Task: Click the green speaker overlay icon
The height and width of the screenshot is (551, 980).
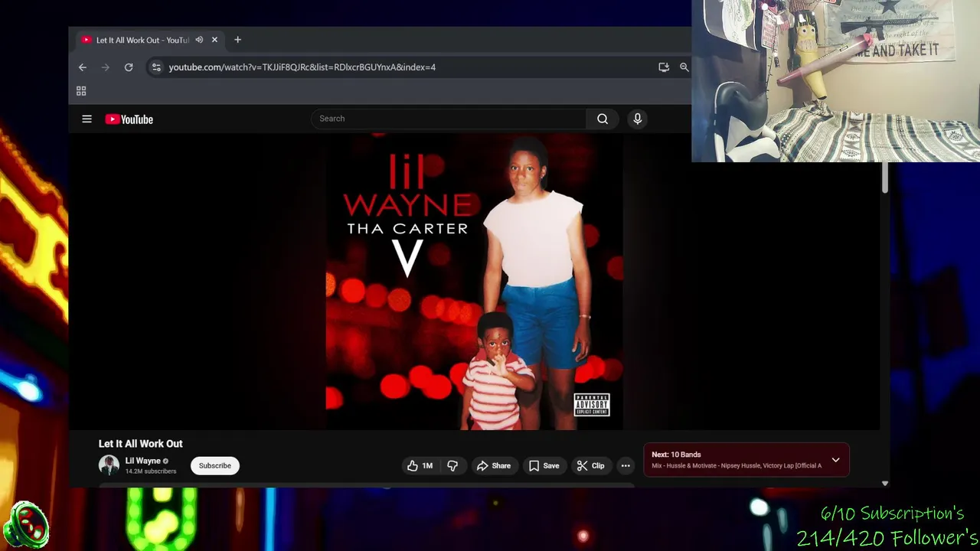Action: coord(26,525)
